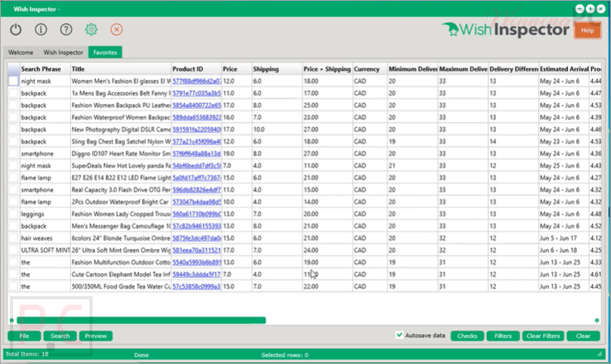Tick checkbox for SuperDeals panda row
611x364 pixels.
pos(13,166)
